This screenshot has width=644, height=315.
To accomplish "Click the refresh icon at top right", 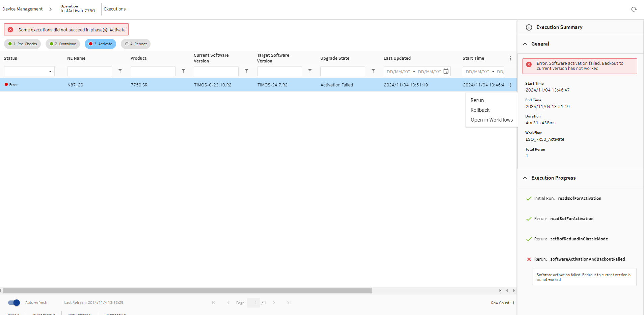I will 634,9.
